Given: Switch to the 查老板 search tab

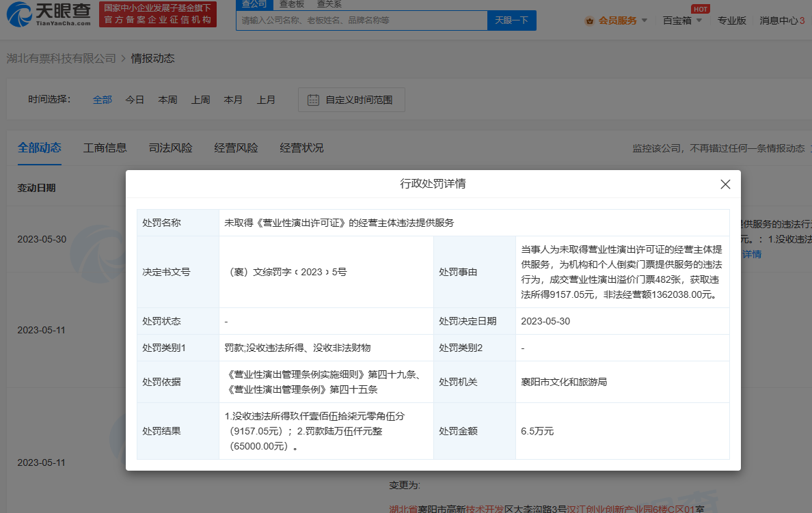Looking at the screenshot, I should [293, 4].
